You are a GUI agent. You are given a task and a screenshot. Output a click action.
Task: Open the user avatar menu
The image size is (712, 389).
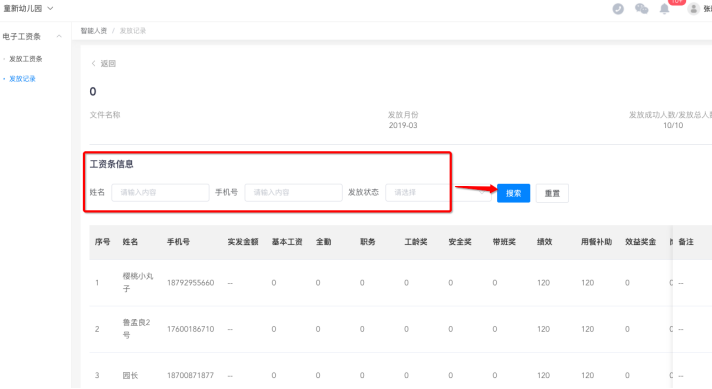click(x=693, y=9)
